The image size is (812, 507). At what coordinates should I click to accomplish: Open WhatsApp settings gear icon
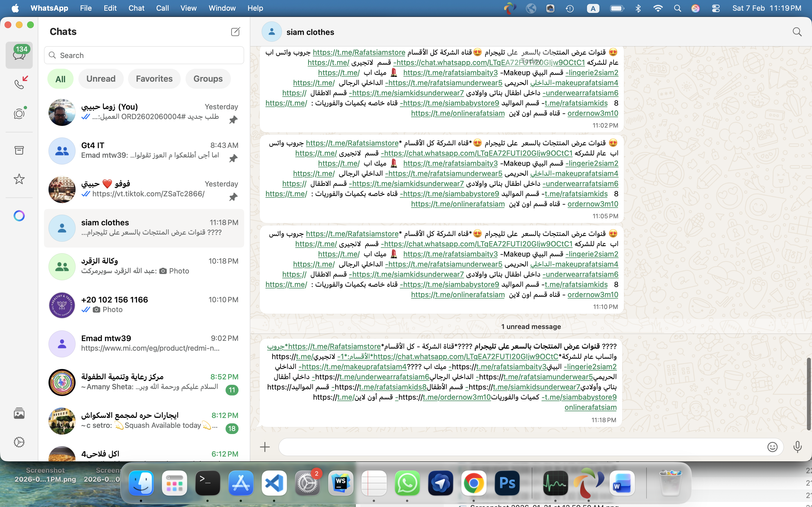[x=19, y=442]
